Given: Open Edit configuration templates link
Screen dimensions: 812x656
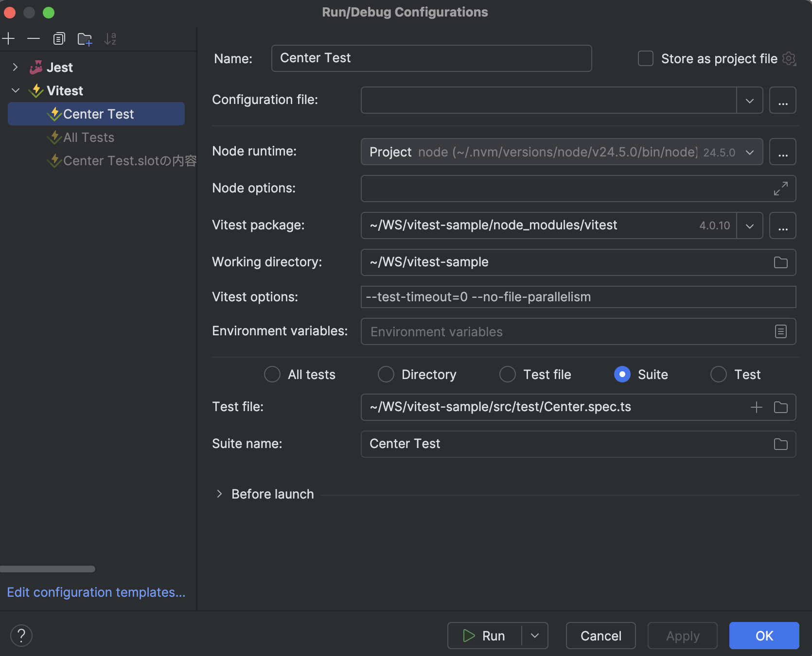Looking at the screenshot, I should pos(96,592).
